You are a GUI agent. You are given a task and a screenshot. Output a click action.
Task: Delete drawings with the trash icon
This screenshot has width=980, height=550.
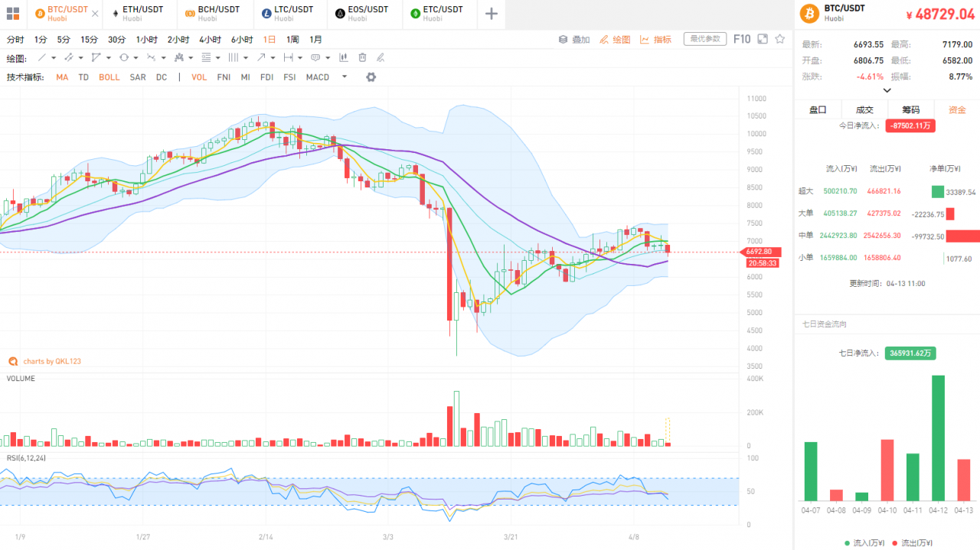click(362, 57)
